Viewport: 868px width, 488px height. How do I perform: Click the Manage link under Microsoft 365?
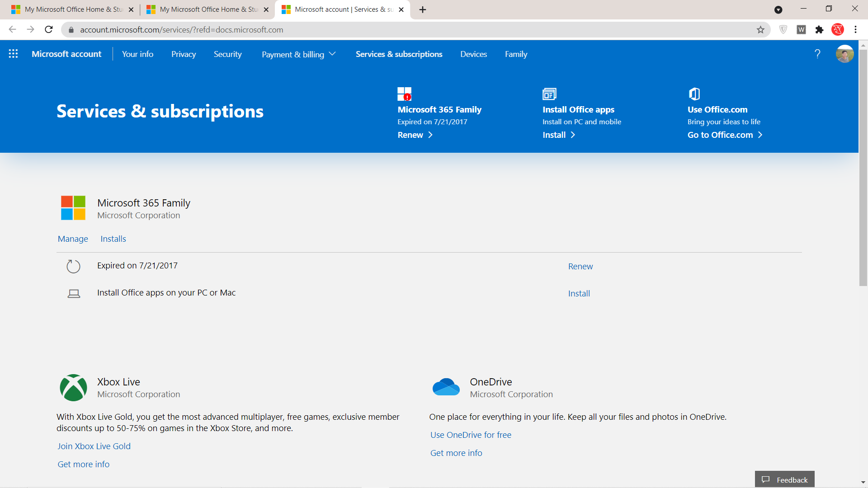[x=73, y=239]
